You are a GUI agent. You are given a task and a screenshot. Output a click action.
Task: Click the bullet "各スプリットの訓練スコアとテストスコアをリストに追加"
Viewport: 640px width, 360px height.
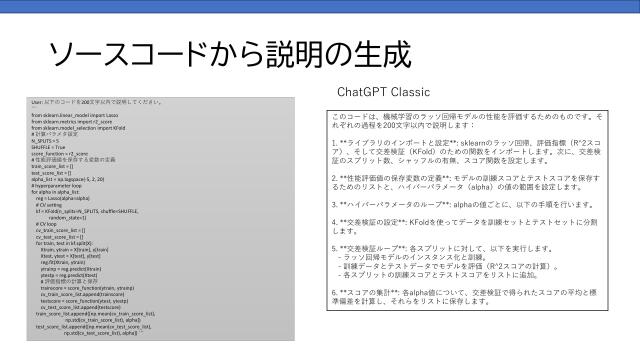[x=438, y=276]
